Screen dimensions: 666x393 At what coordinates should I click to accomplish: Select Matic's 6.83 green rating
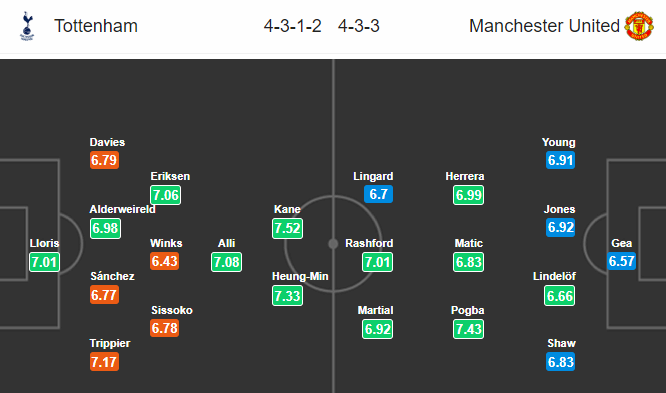click(x=468, y=262)
